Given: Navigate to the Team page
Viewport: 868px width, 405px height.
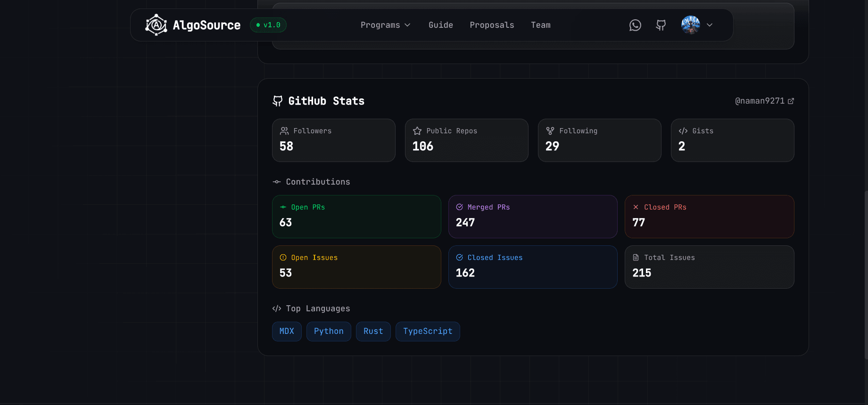Looking at the screenshot, I should (x=541, y=25).
